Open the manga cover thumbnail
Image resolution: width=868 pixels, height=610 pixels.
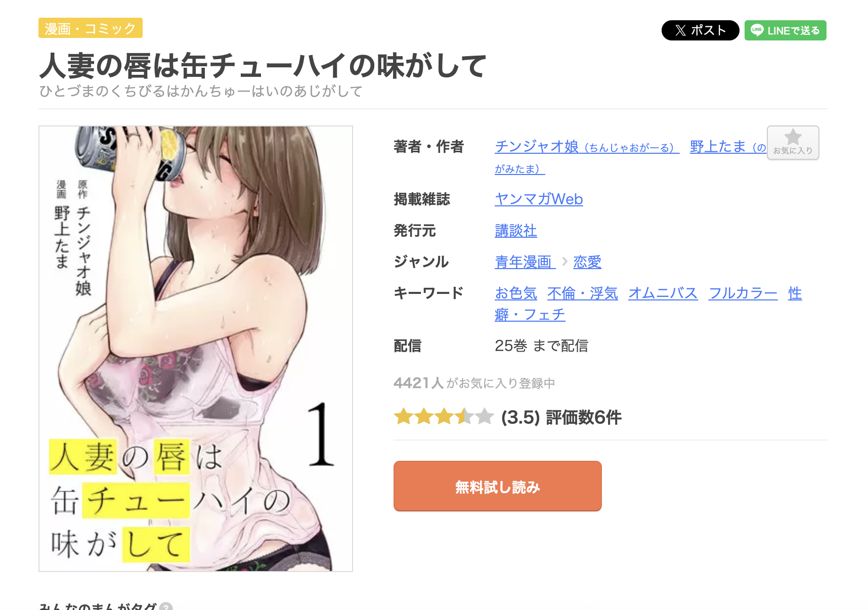point(196,348)
